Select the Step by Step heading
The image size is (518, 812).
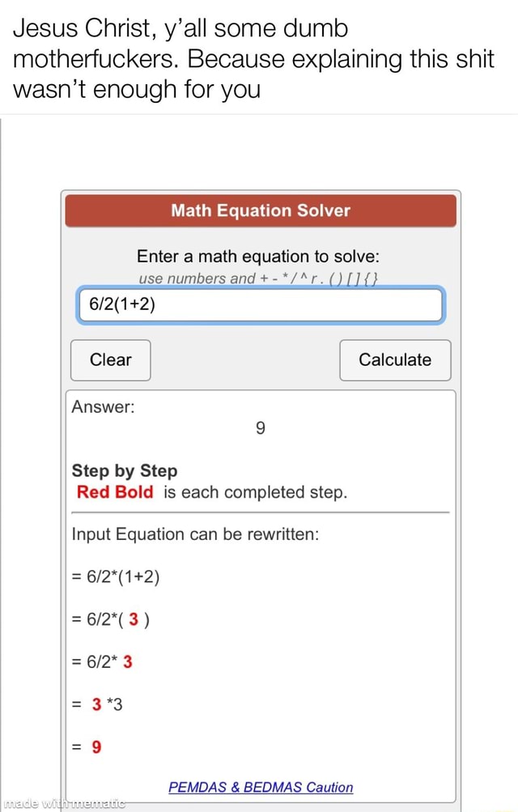tap(125, 470)
